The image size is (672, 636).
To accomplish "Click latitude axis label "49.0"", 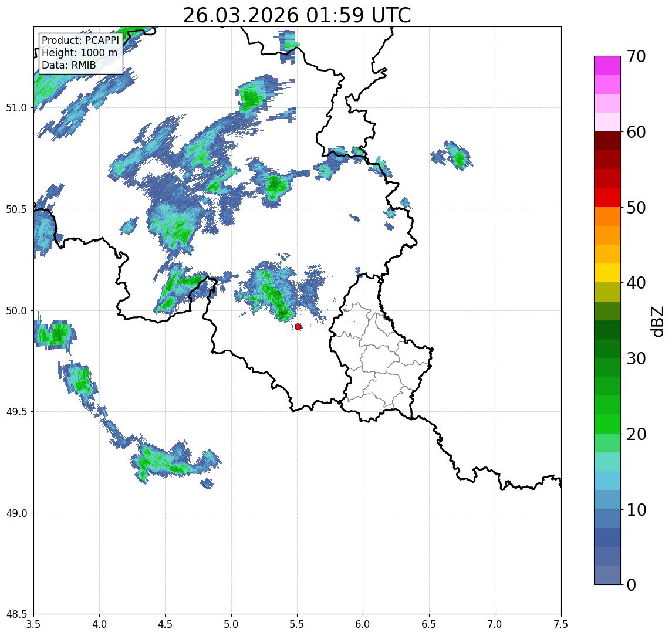I will [16, 513].
